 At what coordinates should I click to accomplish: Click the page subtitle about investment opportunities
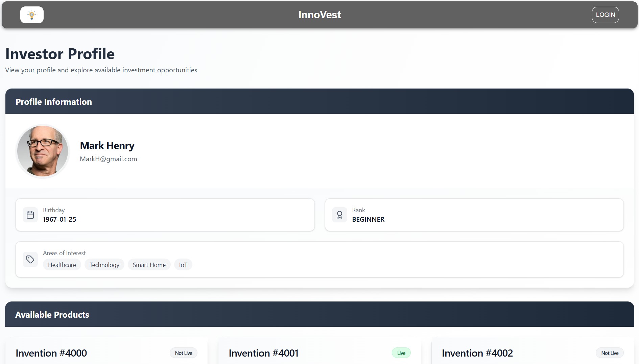pyautogui.click(x=101, y=70)
